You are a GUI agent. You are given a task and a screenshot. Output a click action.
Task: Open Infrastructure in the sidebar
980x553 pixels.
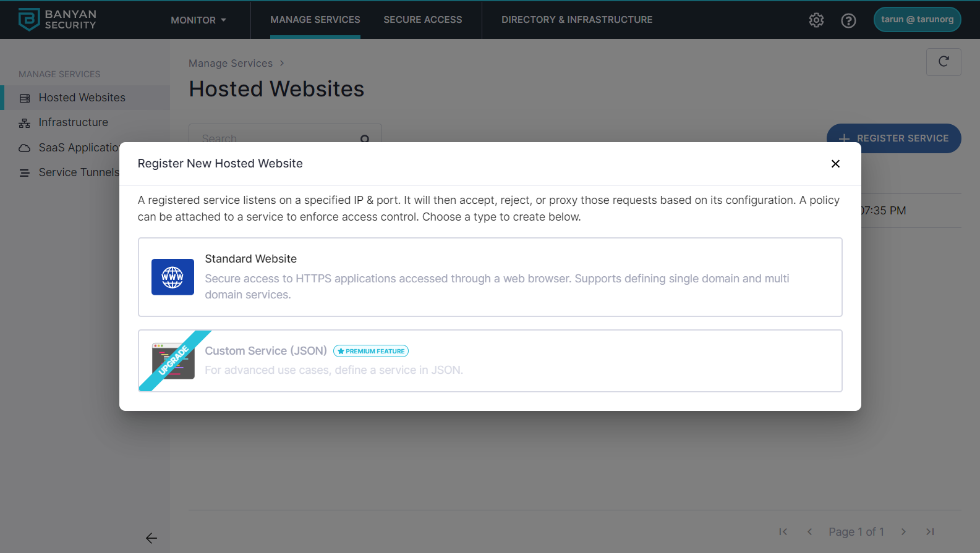coord(73,122)
